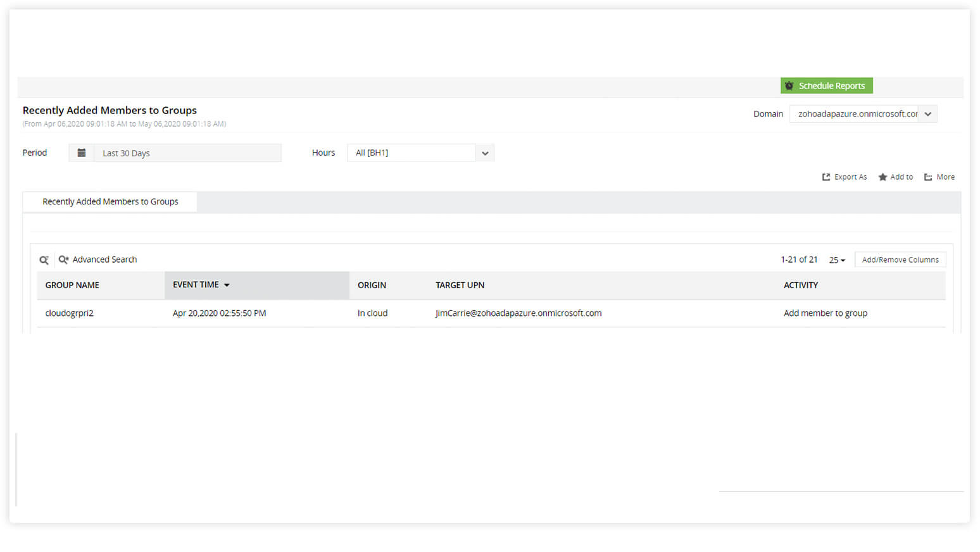Click the alarm icon on Schedule Reports
The width and height of the screenshot is (980, 552).
[789, 85]
